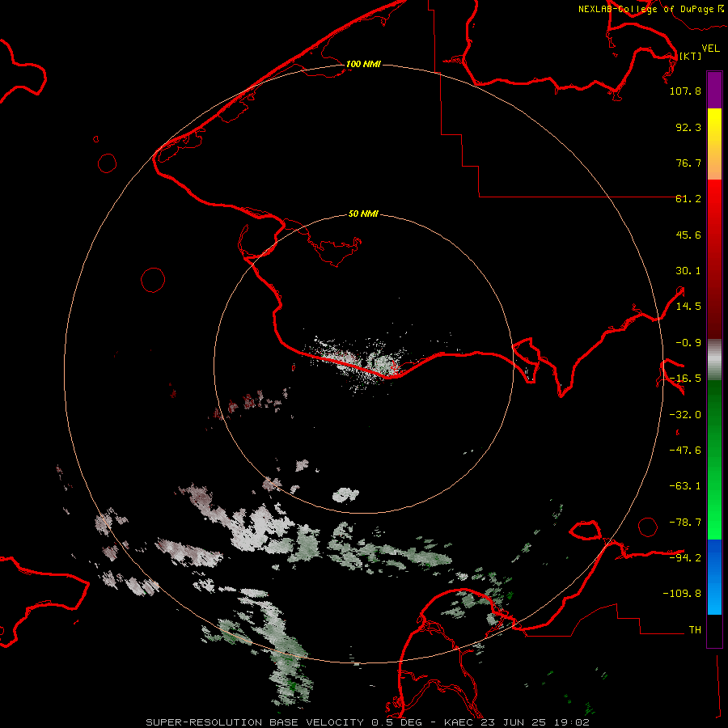This screenshot has width=728, height=728.
Task: Select the 45.6 velocity scale value
Action: [x=688, y=235]
